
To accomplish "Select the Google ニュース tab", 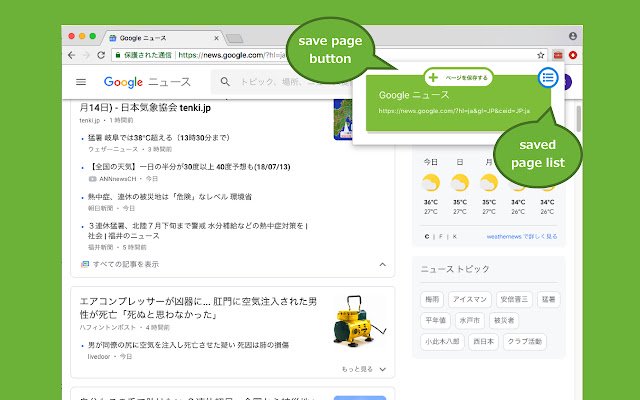I will tap(163, 38).
